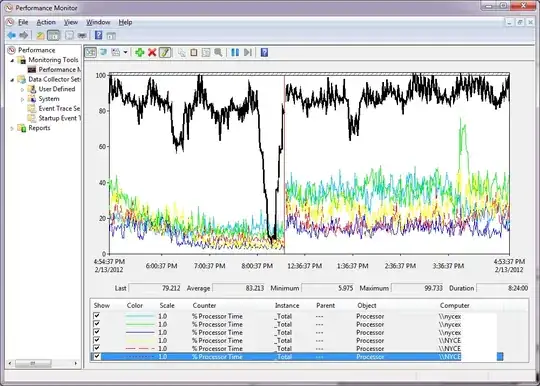This screenshot has width=540, height=386.
Task: Uncheck Show for the dark blue line counter
Action: coord(97,332)
